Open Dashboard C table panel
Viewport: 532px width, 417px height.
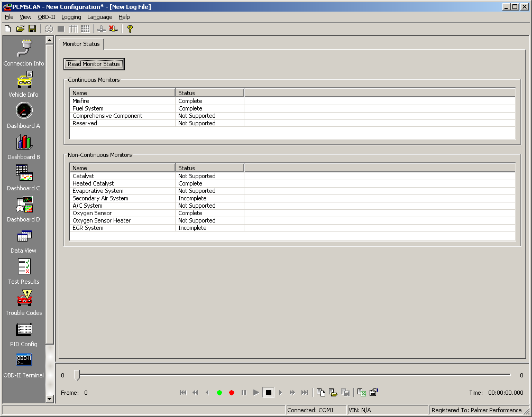click(x=24, y=178)
